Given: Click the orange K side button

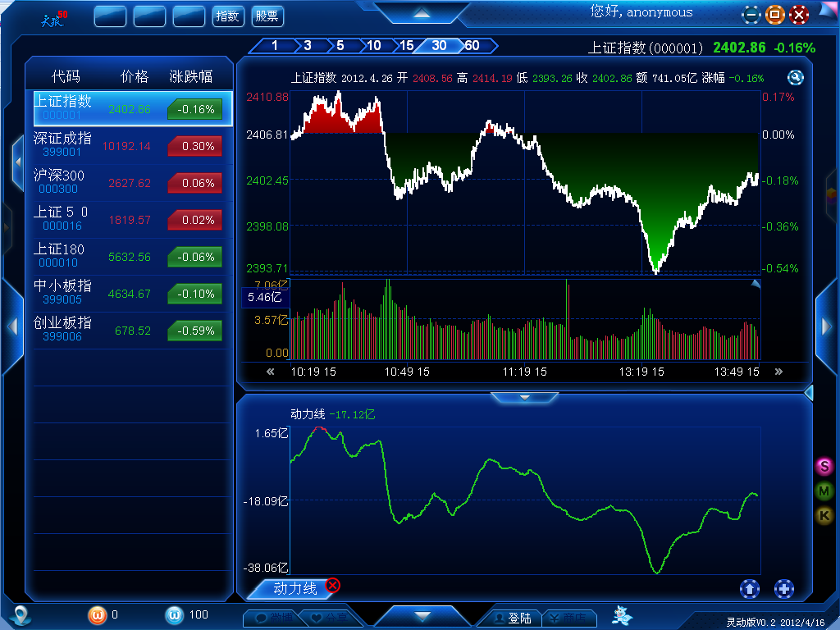Looking at the screenshot, I should (x=824, y=515).
